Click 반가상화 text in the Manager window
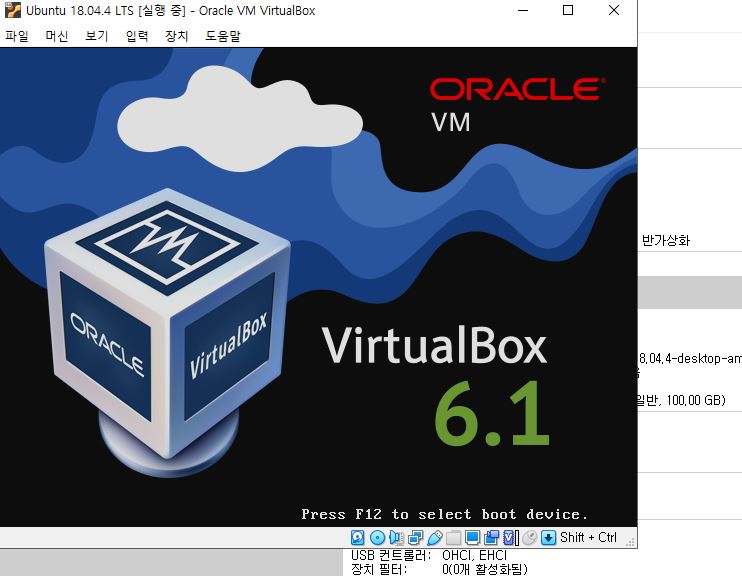The height and width of the screenshot is (576, 742). (x=666, y=240)
